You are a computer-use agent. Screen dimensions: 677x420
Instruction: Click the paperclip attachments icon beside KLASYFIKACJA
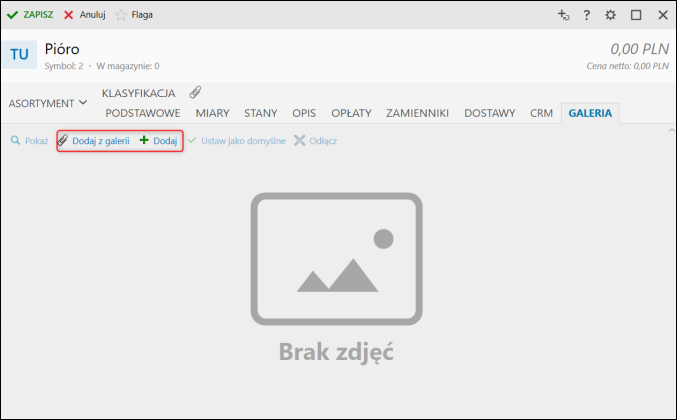(x=195, y=92)
